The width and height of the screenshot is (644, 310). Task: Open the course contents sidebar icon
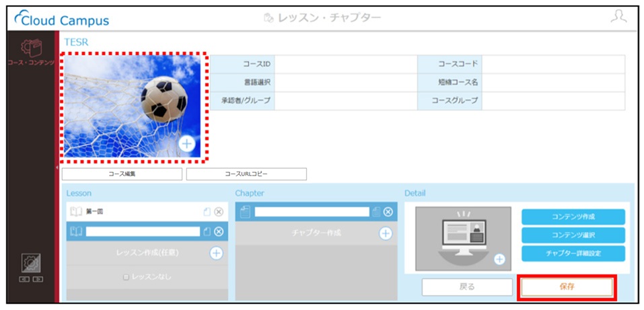[31, 49]
